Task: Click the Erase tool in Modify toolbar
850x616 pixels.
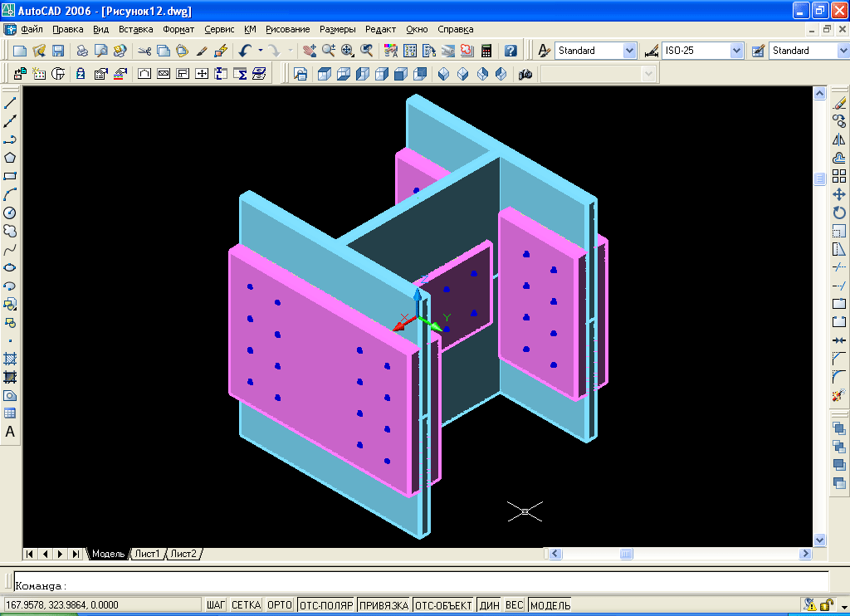Action: point(839,104)
